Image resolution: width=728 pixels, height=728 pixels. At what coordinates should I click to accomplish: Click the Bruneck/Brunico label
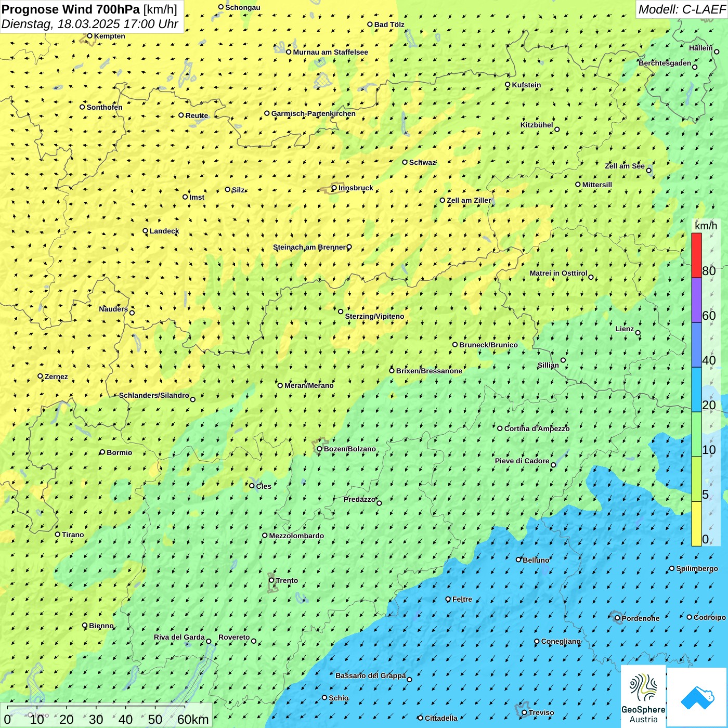[488, 345]
